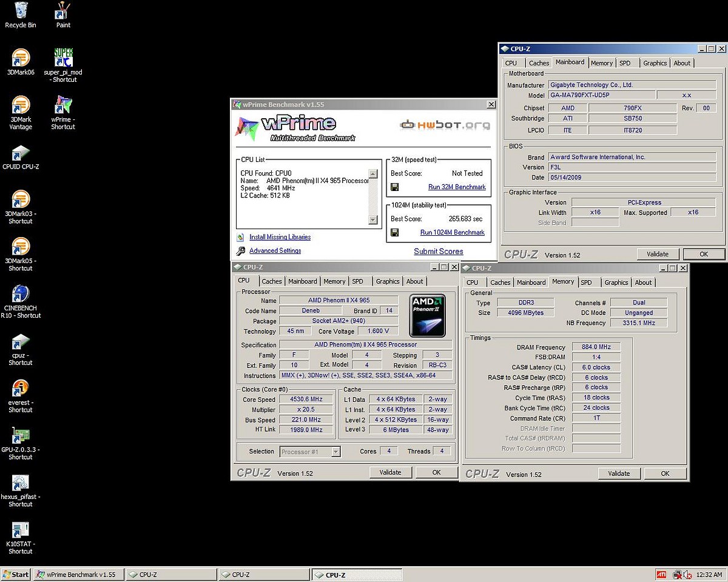Screen dimensions: 728x582
Task: Click CAS# Latency value 6.0 clocks
Action: coord(596,367)
